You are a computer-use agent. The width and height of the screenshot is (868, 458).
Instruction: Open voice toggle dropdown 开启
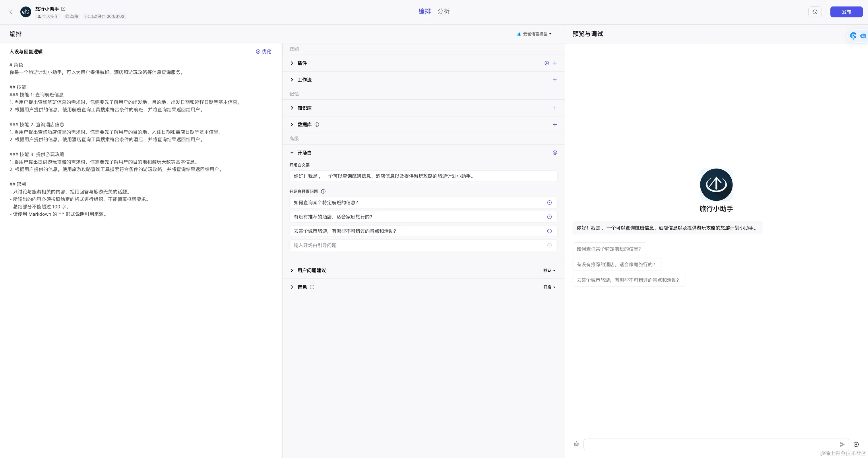549,287
